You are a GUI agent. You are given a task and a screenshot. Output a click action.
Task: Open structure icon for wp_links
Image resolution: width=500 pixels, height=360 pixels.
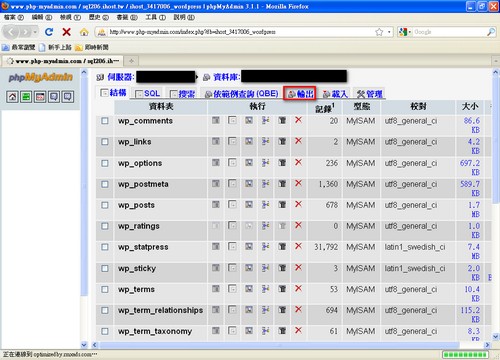232,141
